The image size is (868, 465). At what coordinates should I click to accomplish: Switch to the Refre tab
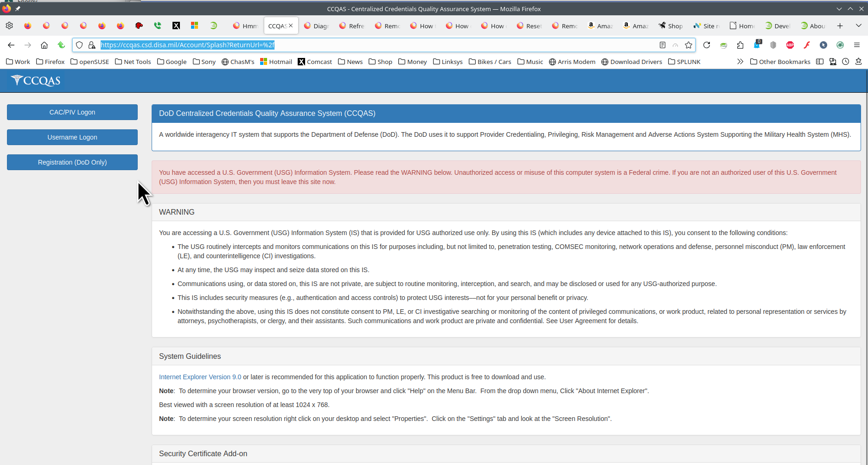pyautogui.click(x=351, y=25)
